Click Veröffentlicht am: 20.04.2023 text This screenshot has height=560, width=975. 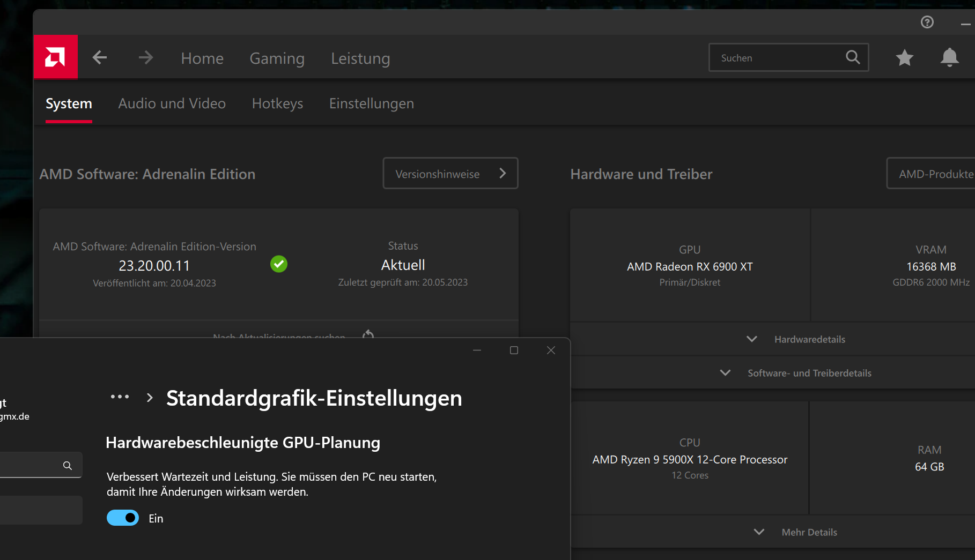(x=154, y=283)
